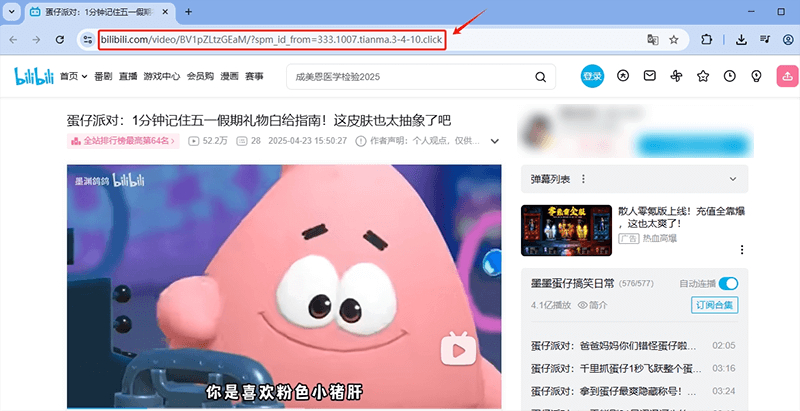This screenshot has width=800, height=411.
Task: Bookmark this page with star icon
Action: tap(674, 40)
